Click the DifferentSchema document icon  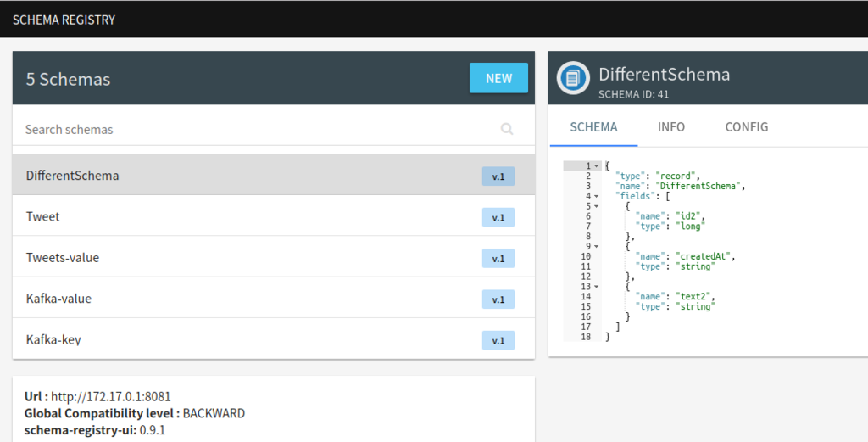click(x=573, y=77)
